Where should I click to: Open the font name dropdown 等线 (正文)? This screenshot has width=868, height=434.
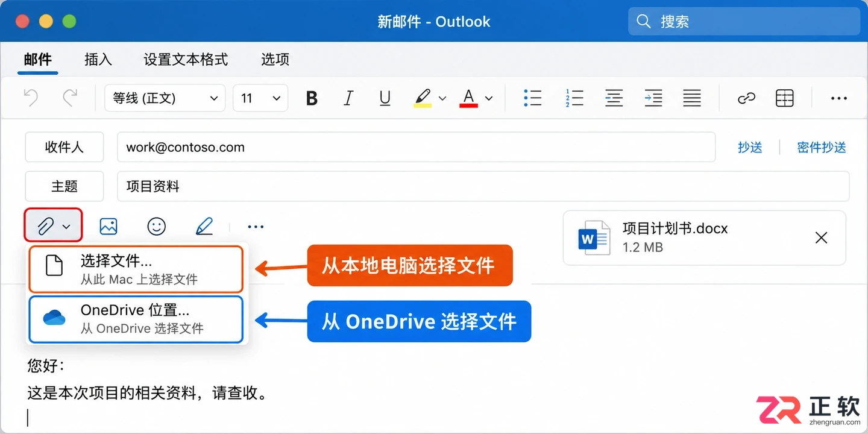(x=165, y=98)
